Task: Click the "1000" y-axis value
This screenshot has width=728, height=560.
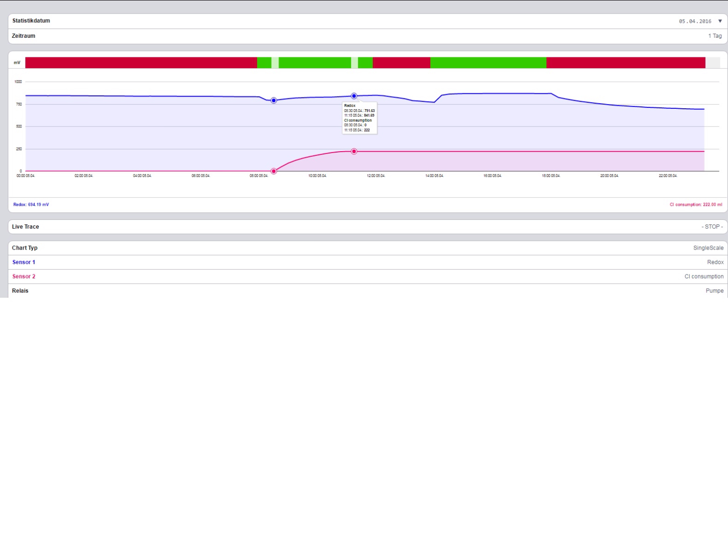Action: pyautogui.click(x=18, y=82)
